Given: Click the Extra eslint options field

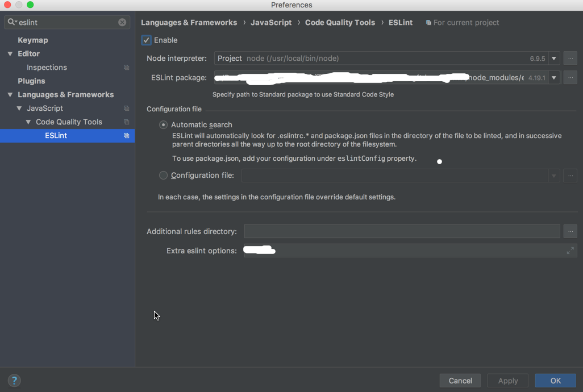Looking at the screenshot, I should pos(410,251).
